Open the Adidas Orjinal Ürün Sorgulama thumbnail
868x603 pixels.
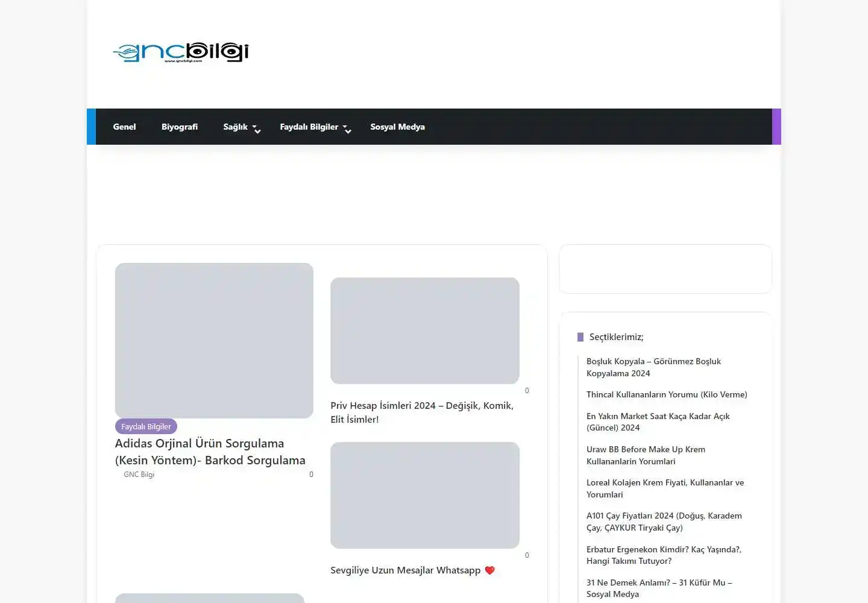click(x=214, y=340)
